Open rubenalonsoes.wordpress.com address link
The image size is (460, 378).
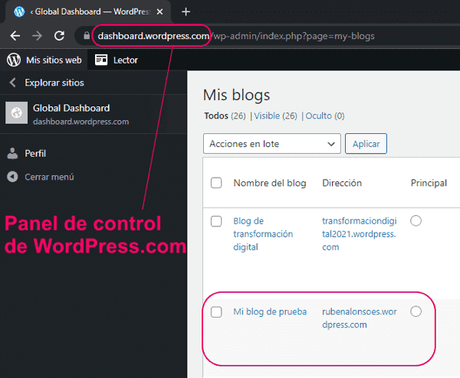(x=359, y=318)
